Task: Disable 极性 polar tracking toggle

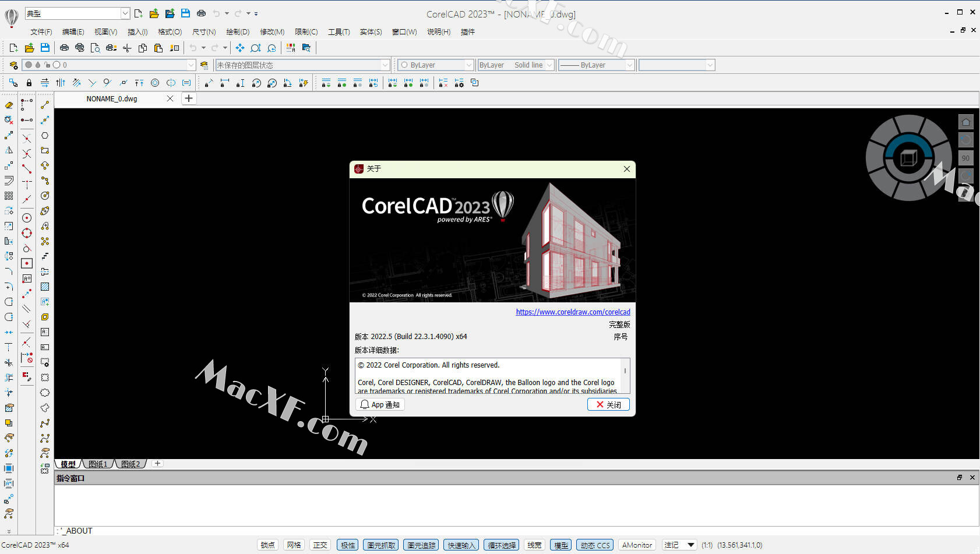Action: click(x=348, y=545)
